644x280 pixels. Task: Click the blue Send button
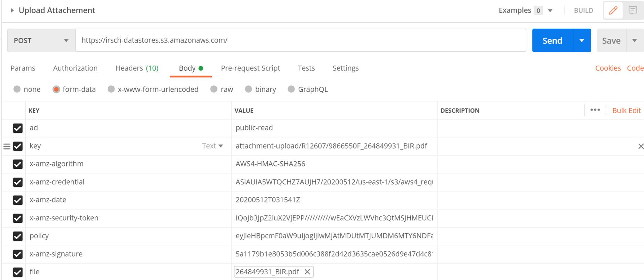[552, 40]
